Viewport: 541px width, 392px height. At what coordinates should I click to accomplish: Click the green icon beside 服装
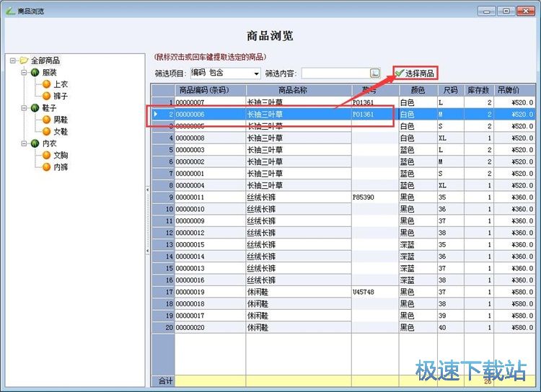pyautogui.click(x=35, y=72)
